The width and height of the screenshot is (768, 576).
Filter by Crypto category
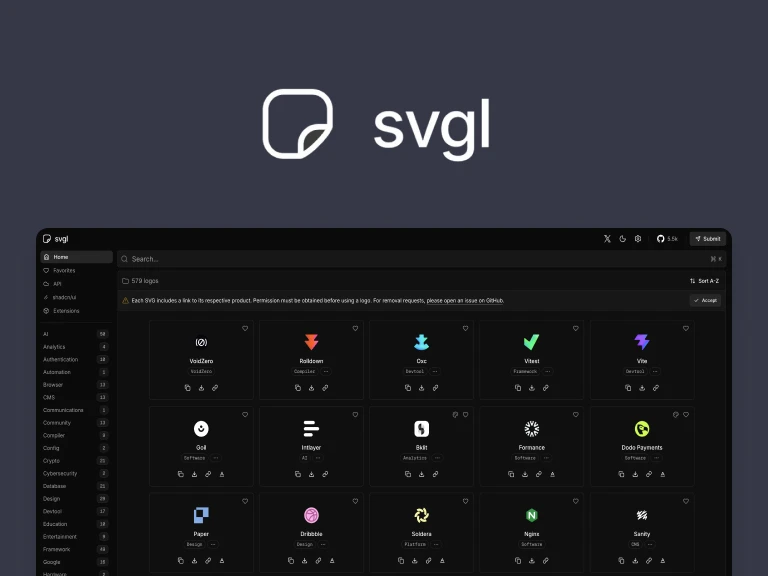75,460
